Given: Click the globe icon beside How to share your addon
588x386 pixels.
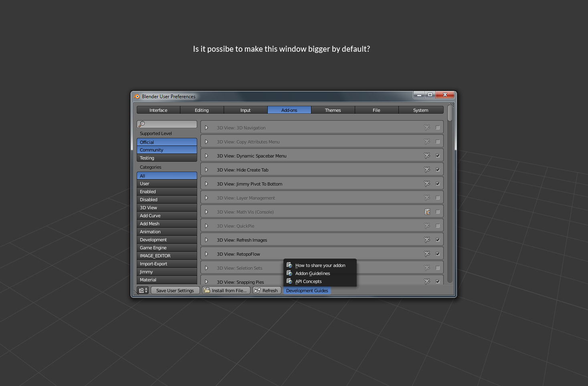Looking at the screenshot, I should point(289,265).
